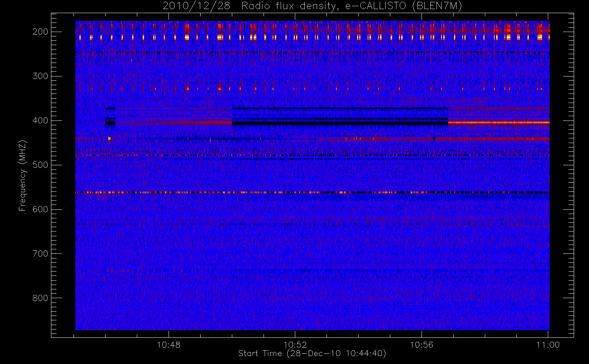Viewport: 589px width, 364px height.
Task: Click the 200 frequency tick label
Action: (x=40, y=32)
